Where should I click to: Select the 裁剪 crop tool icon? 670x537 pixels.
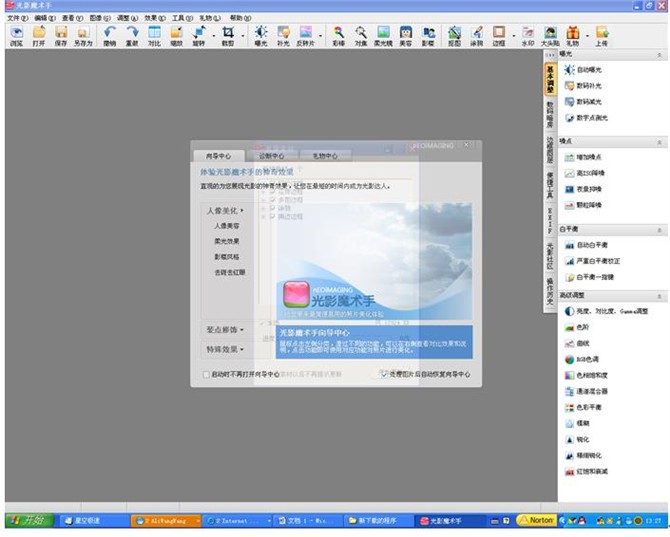[228, 36]
